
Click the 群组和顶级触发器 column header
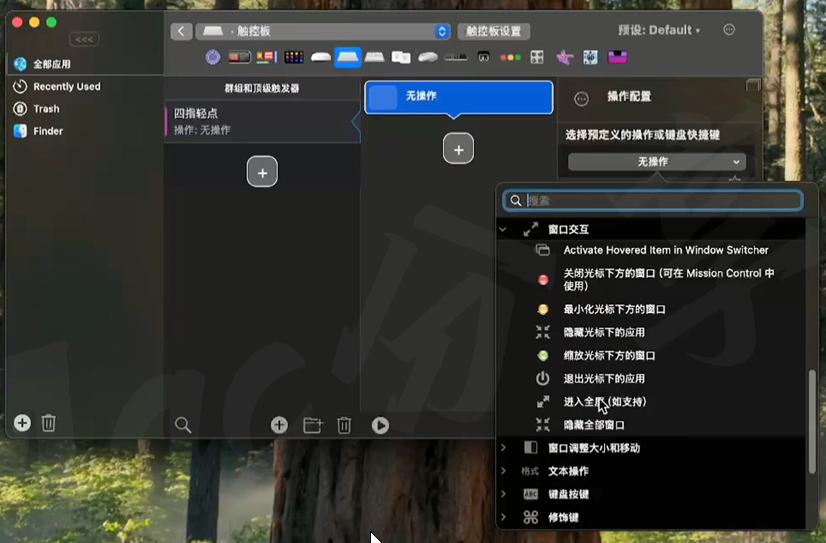pos(262,88)
